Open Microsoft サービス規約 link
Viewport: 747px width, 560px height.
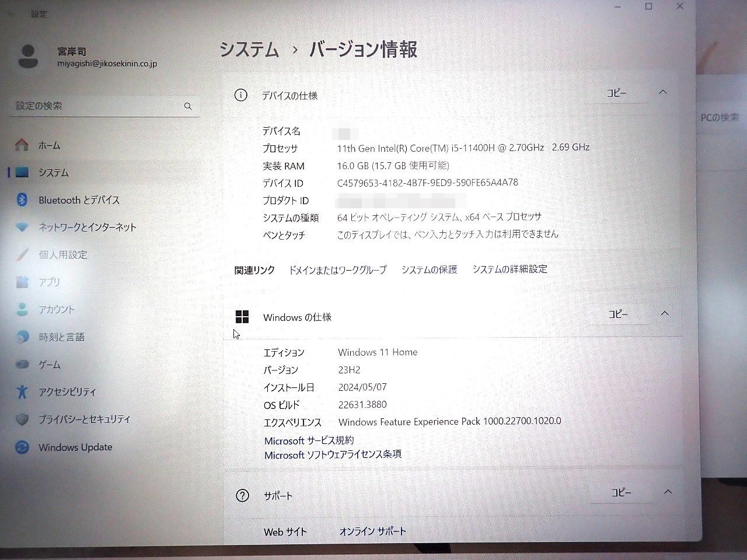point(309,440)
